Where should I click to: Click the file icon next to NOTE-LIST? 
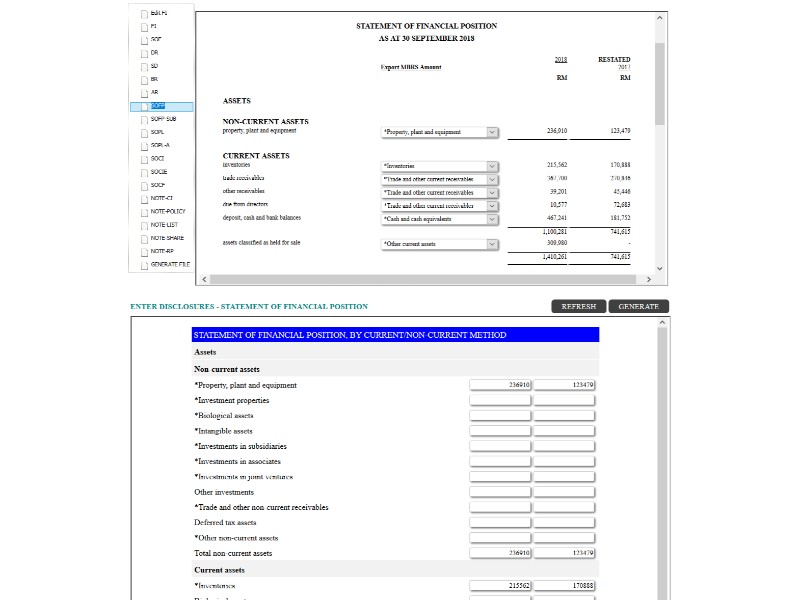coord(144,225)
